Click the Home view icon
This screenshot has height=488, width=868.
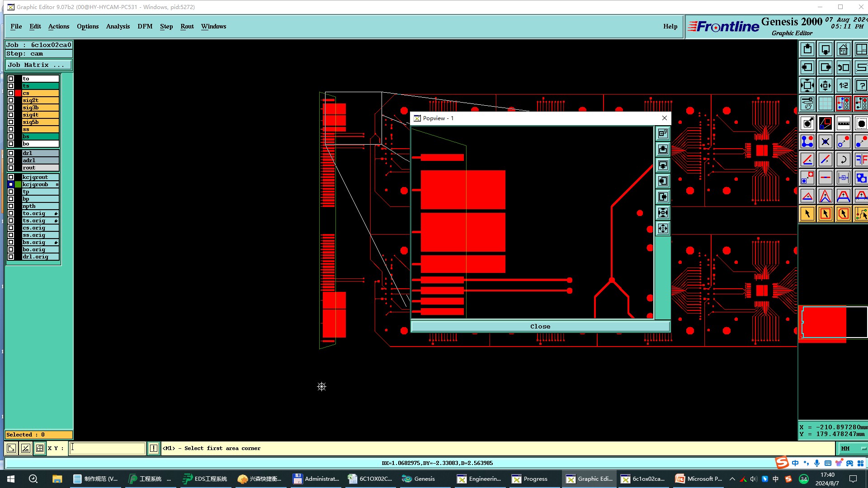pyautogui.click(x=843, y=49)
